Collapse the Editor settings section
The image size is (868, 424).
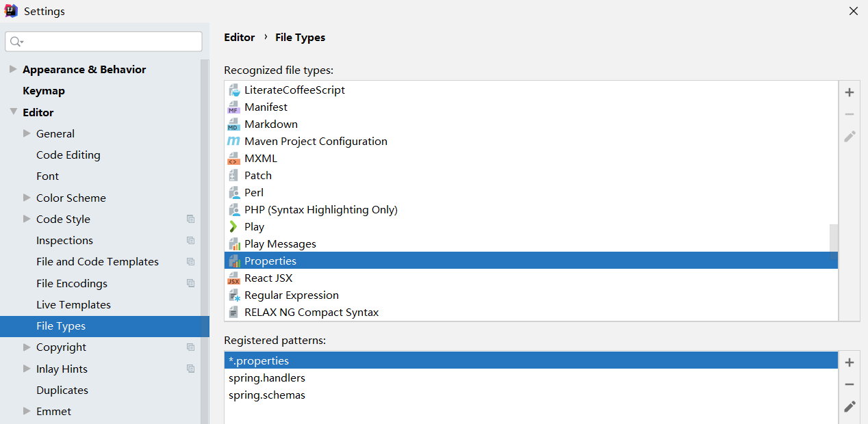[13, 112]
